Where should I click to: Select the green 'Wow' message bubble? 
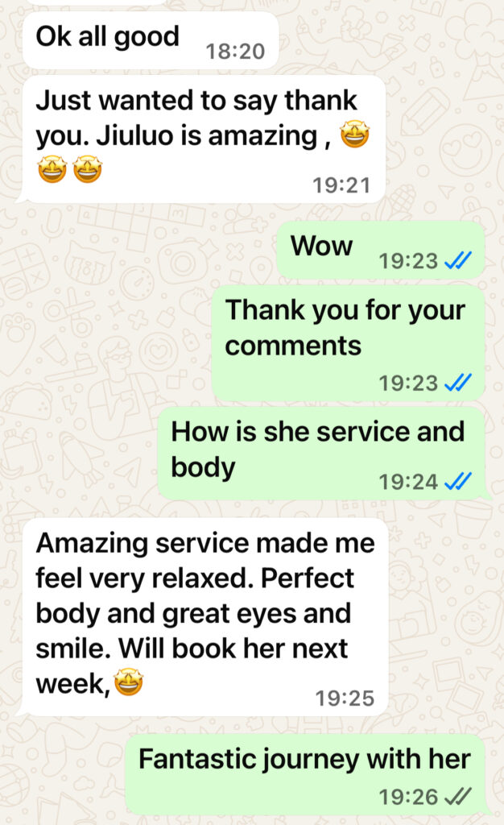point(381,250)
